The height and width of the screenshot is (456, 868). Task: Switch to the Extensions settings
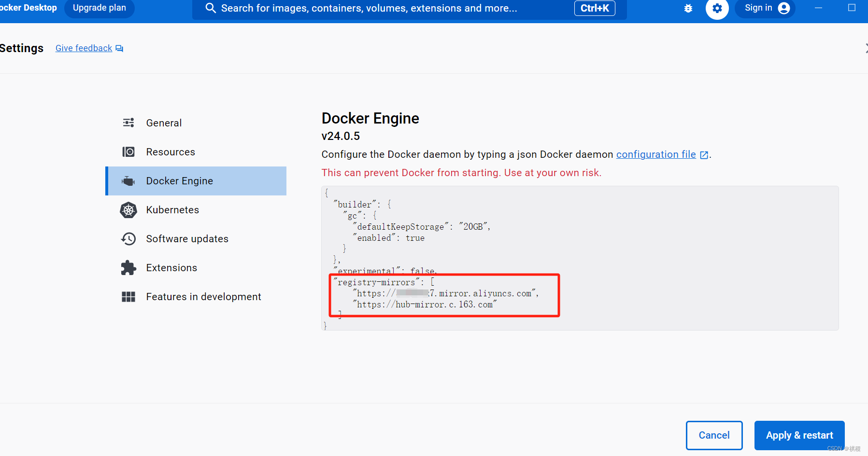[x=196, y=268]
